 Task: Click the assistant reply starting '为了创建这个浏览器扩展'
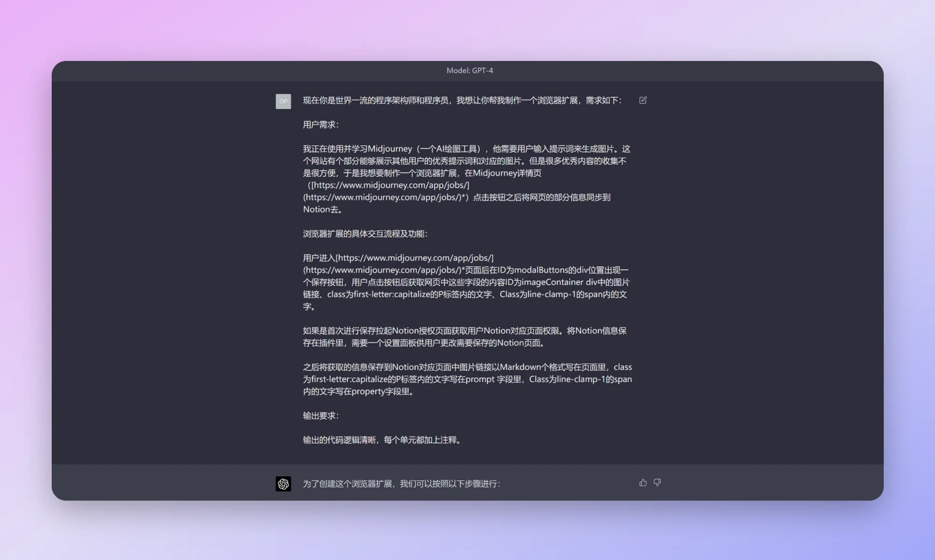click(402, 484)
